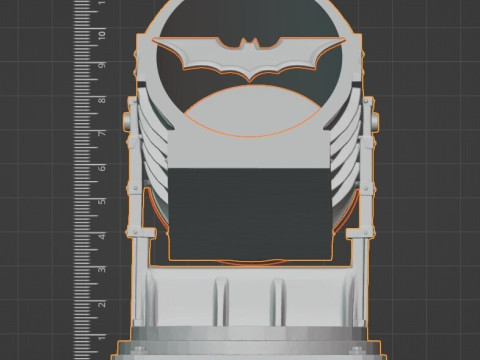
Task: Select the dark rectangular panel of the model
Action: point(250,214)
